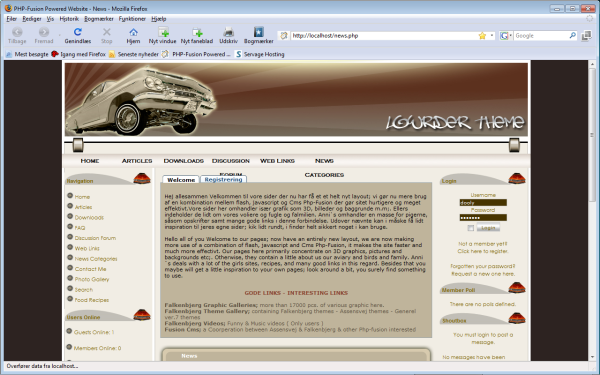Bookmark page with the star icon
This screenshot has width=600, height=375.
click(x=482, y=36)
